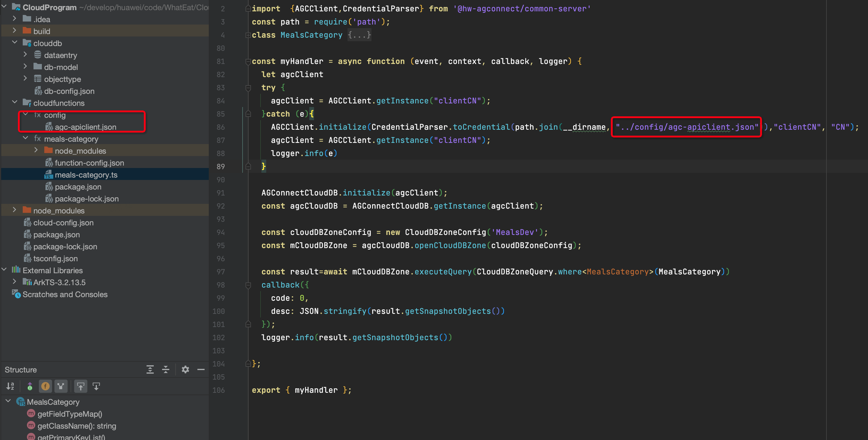This screenshot has height=440, width=868.
Task: Enable Autoscroll to Source in Structure panel
Action: click(81, 386)
